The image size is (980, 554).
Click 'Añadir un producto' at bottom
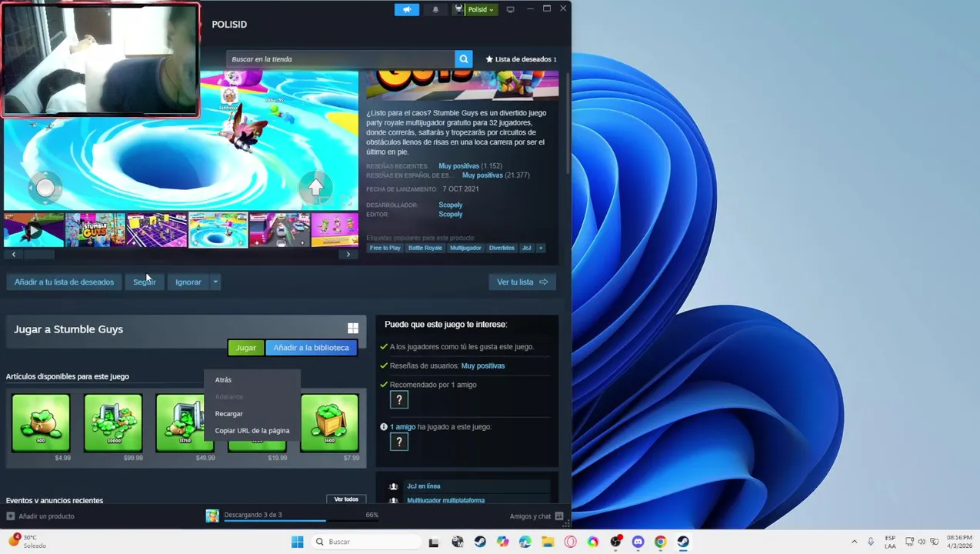coord(40,516)
